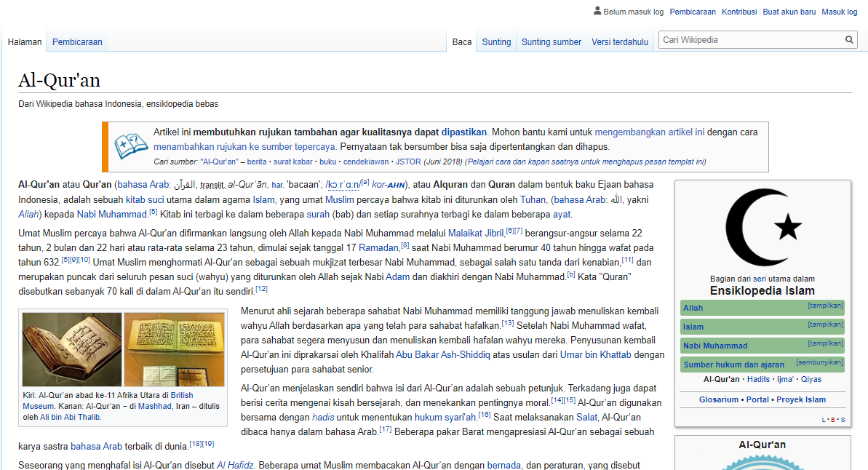
Task: Click Buat akun baru link
Action: coord(789,12)
